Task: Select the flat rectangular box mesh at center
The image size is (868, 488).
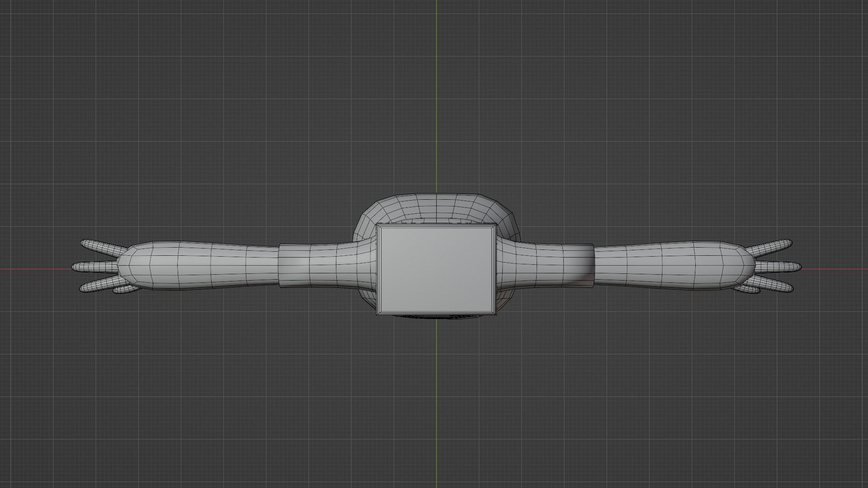Action: point(436,270)
